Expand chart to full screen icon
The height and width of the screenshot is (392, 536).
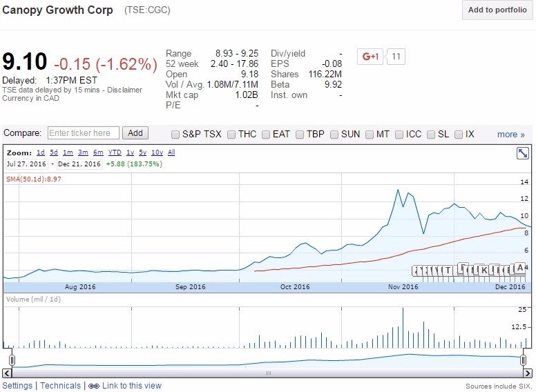click(523, 153)
